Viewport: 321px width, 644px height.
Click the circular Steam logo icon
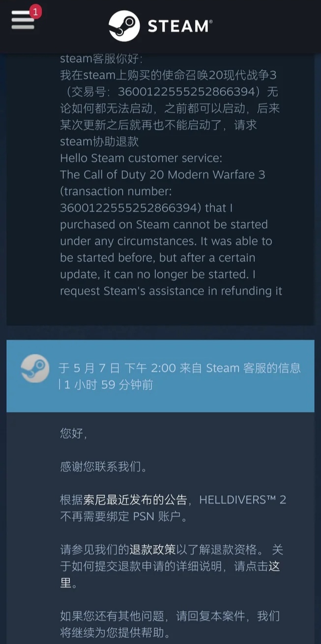pyautogui.click(x=124, y=26)
